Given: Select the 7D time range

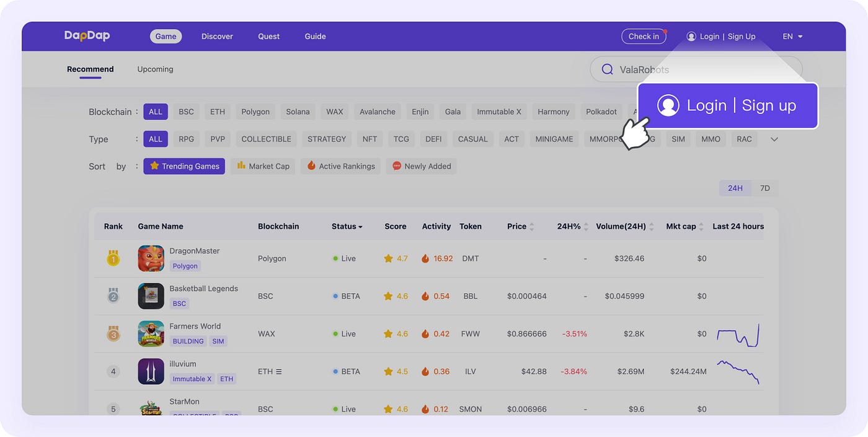Looking at the screenshot, I should [765, 188].
